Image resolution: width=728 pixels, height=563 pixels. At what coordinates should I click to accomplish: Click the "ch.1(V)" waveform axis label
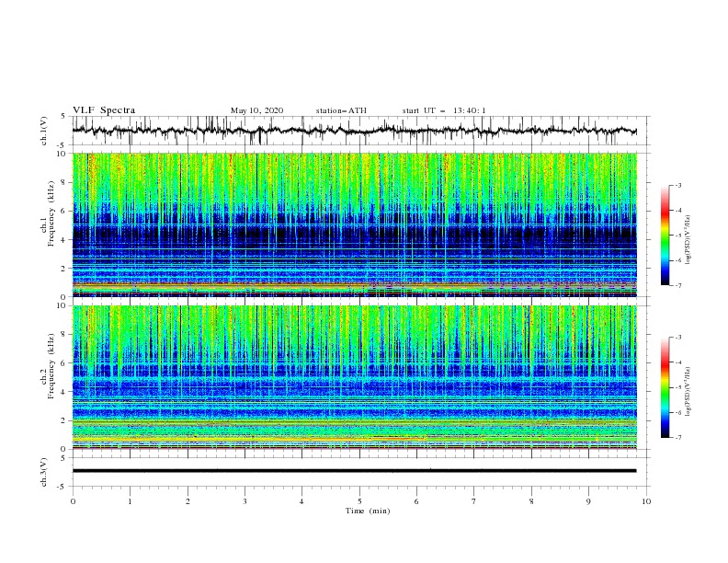click(x=44, y=131)
